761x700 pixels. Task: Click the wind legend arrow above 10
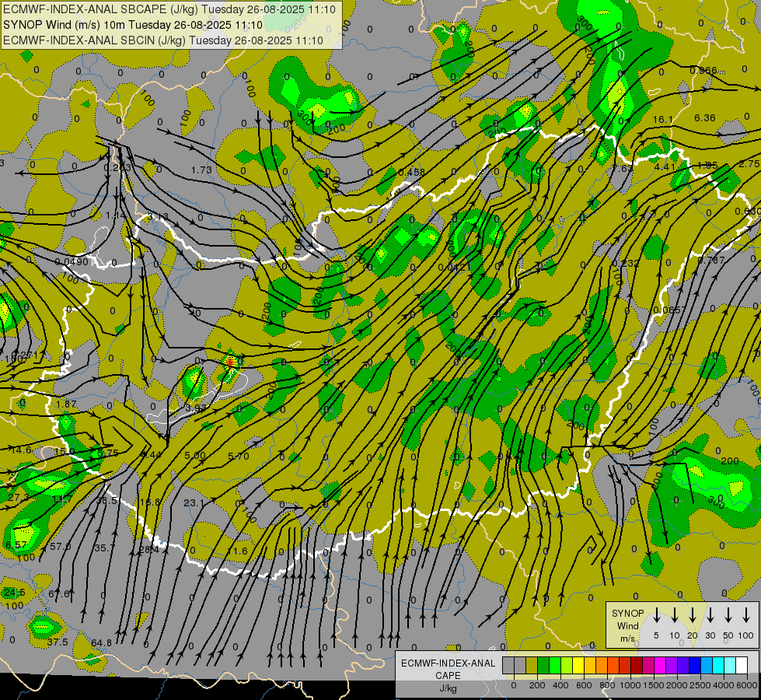coord(674,616)
